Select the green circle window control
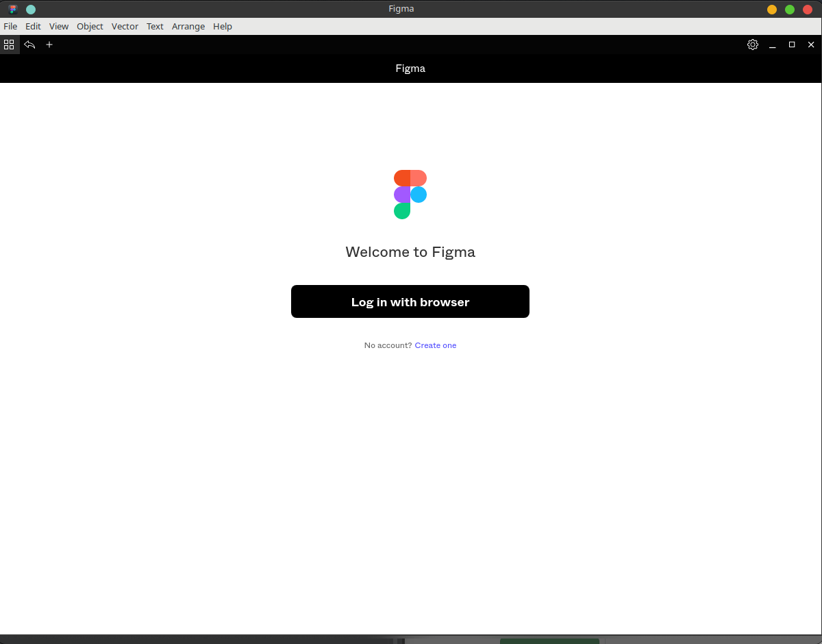Screen dimensions: 822x644 pyautogui.click(x=790, y=8)
